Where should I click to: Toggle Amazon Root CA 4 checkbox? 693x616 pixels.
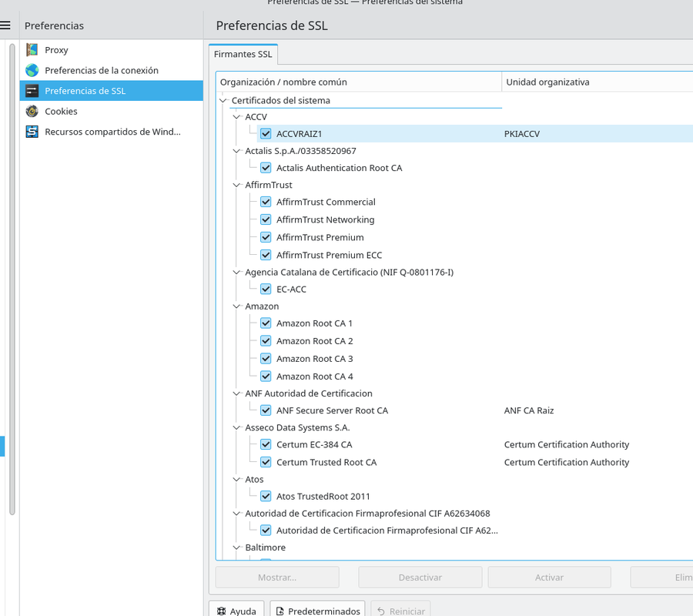pyautogui.click(x=266, y=376)
